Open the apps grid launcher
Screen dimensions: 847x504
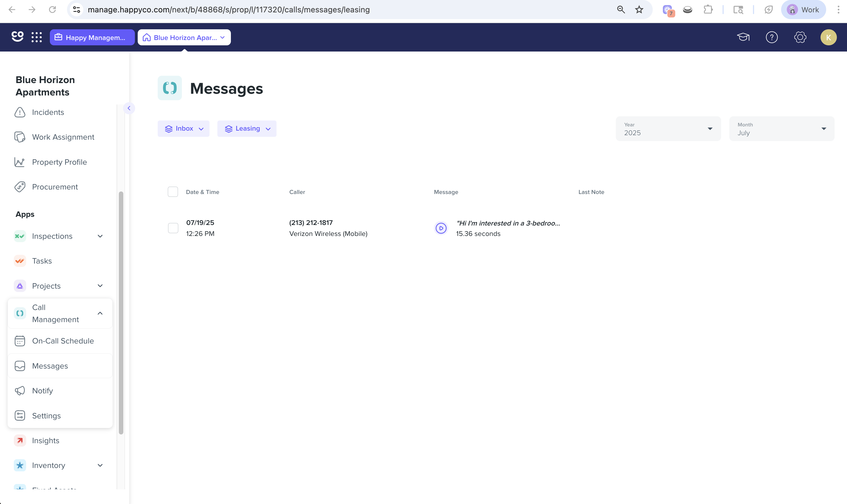37,37
